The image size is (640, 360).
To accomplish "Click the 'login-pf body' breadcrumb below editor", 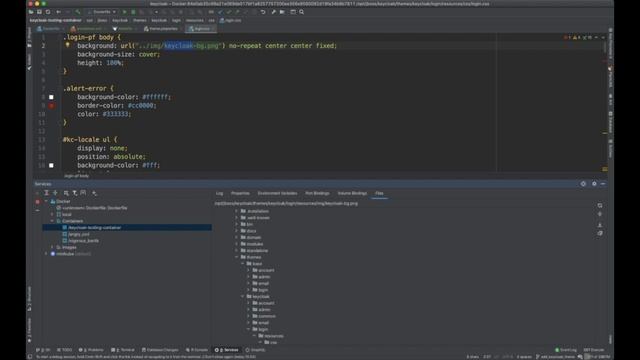I will point(76,176).
